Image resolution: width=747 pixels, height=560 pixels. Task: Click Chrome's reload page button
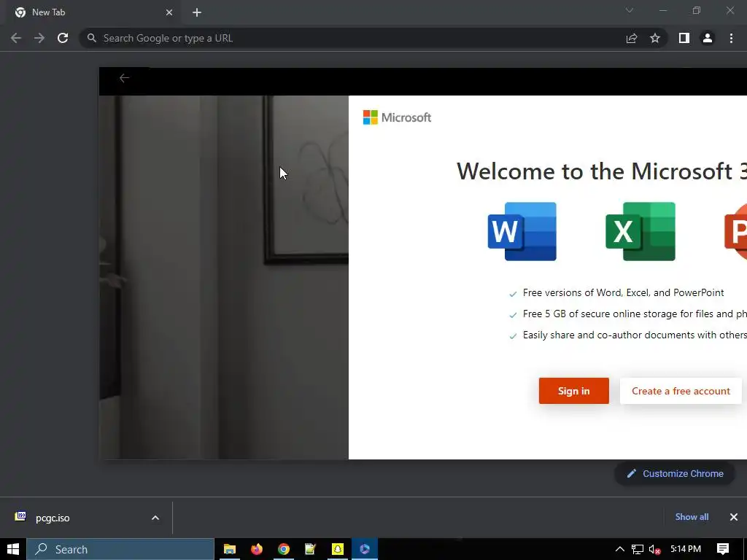[63, 38]
